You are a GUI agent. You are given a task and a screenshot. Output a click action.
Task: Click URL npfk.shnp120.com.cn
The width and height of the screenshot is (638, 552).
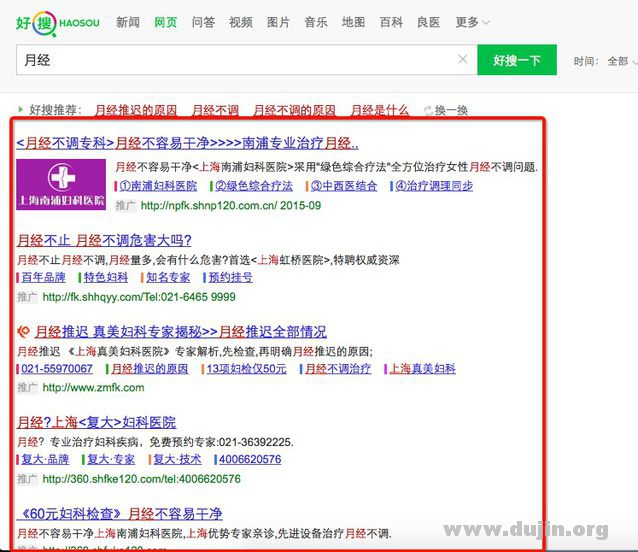coord(231,205)
